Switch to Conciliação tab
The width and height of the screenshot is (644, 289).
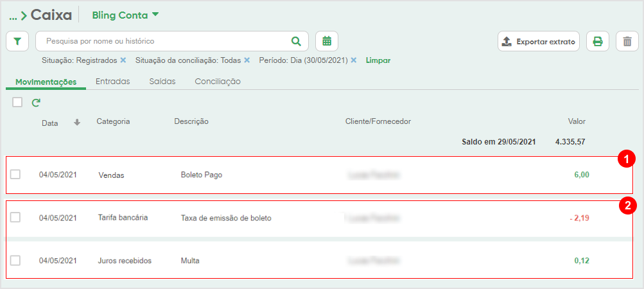pos(218,82)
